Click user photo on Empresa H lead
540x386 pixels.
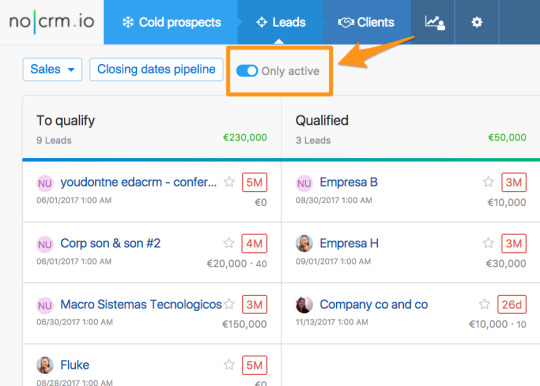coord(304,243)
